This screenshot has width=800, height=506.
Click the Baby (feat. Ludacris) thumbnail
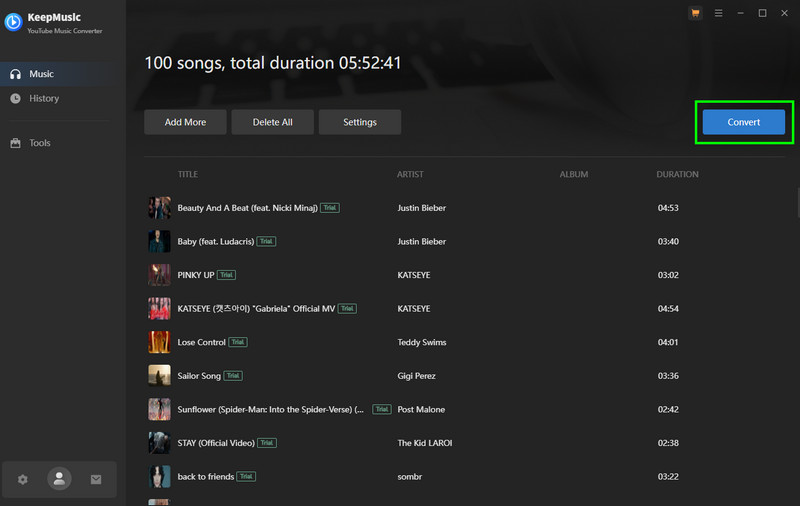[x=159, y=241]
